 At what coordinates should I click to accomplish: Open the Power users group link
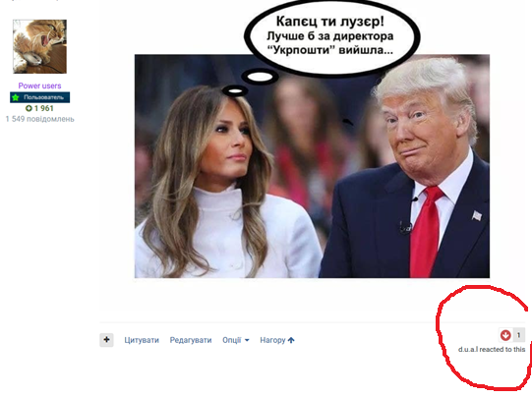tap(39, 85)
